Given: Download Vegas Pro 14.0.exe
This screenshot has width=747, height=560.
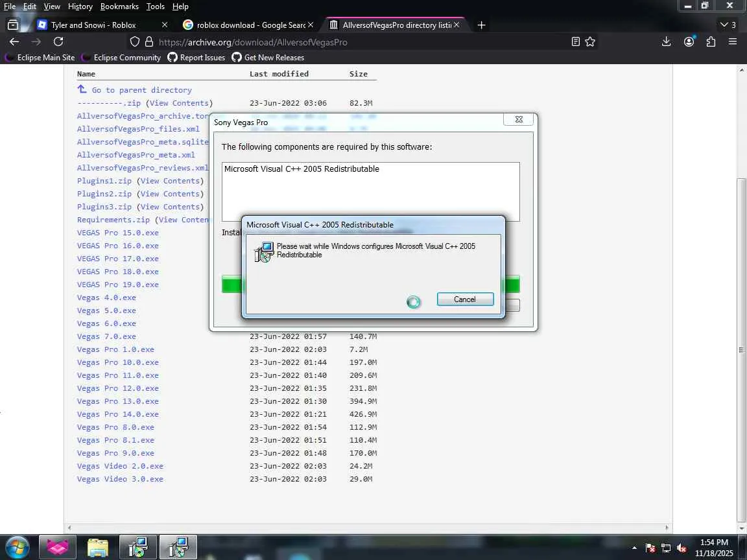Looking at the screenshot, I should 117,414.
